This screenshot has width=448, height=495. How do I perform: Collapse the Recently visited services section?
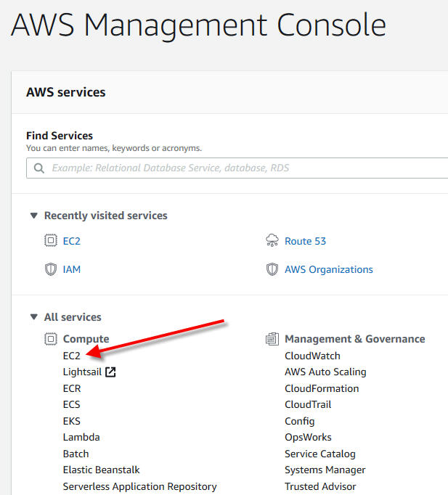tap(33, 216)
